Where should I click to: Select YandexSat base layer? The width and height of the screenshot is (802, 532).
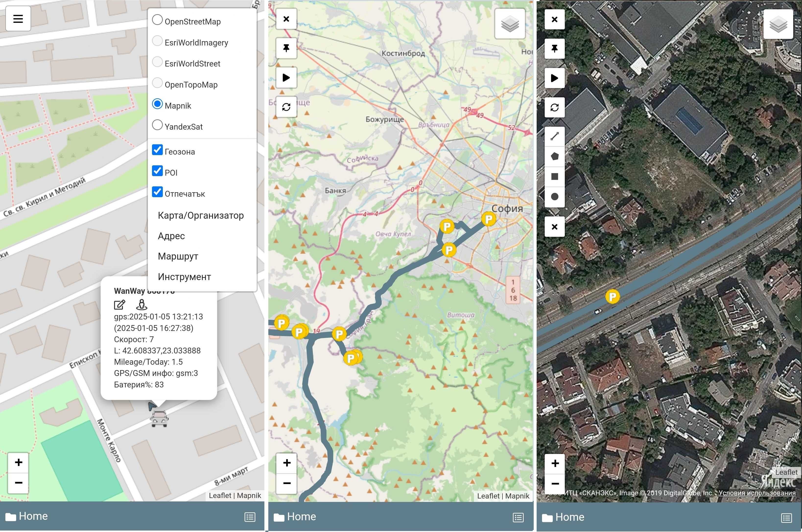click(x=157, y=125)
